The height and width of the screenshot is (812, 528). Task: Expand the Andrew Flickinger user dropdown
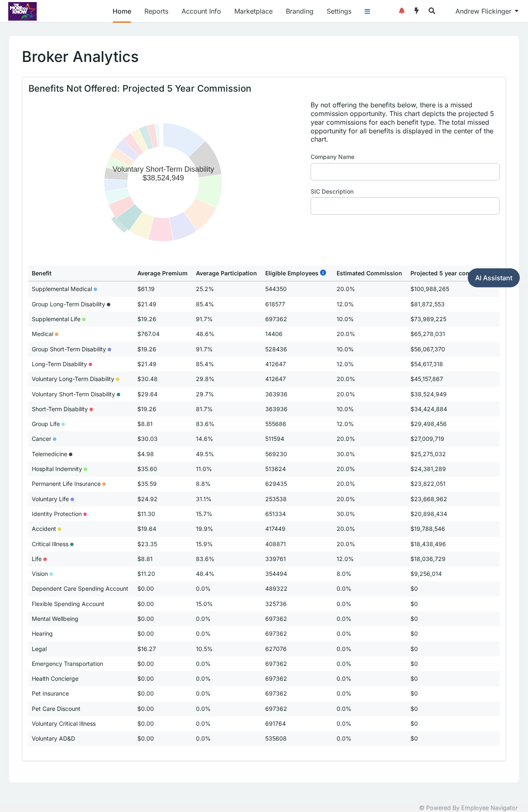coord(487,11)
